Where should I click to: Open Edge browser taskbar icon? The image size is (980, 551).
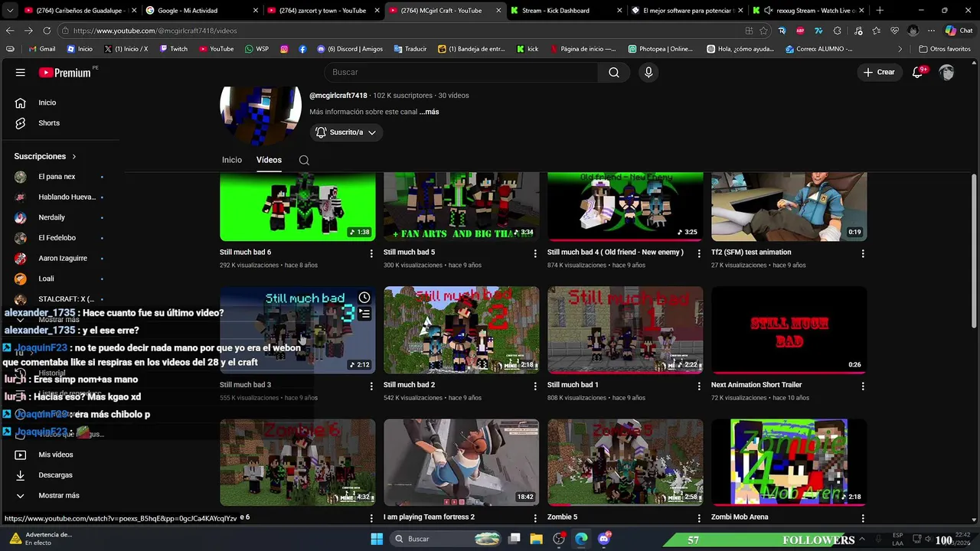(581, 539)
